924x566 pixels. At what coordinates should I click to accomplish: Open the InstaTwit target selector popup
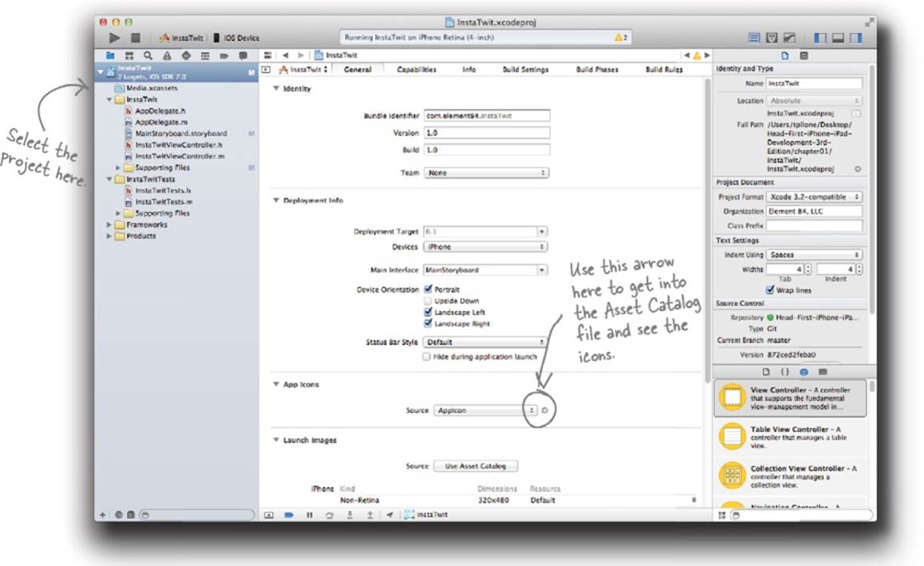click(x=303, y=70)
